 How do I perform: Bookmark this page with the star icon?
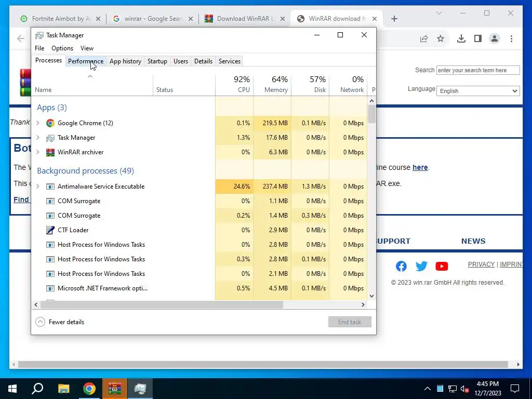tap(441, 38)
